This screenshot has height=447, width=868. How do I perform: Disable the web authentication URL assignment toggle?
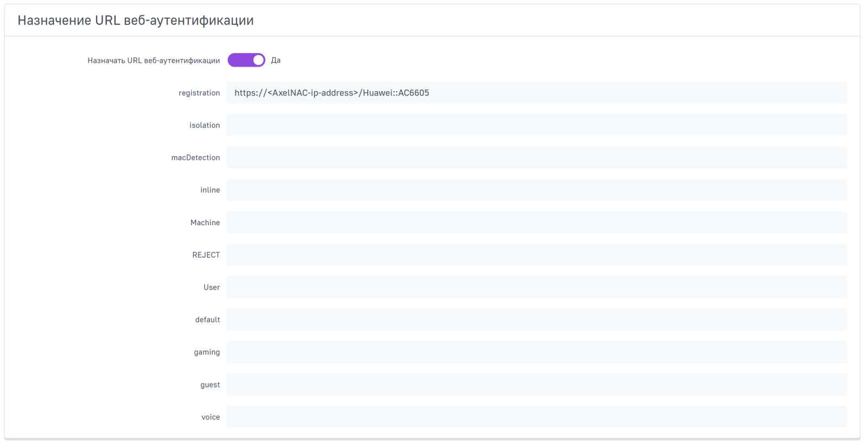(246, 60)
